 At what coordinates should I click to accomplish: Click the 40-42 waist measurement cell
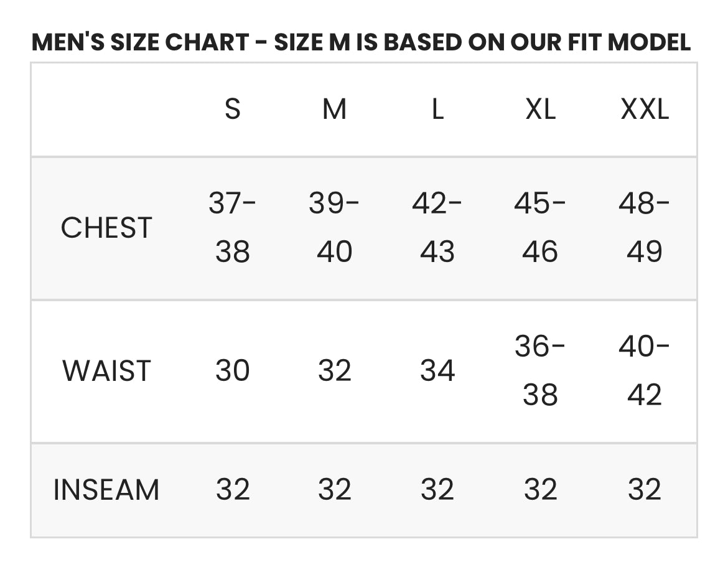[645, 371]
